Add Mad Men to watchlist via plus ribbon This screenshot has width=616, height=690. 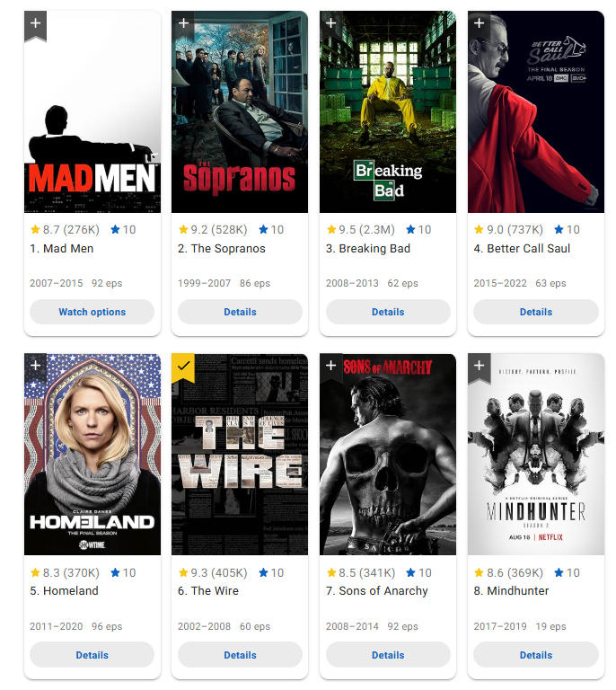[36, 25]
